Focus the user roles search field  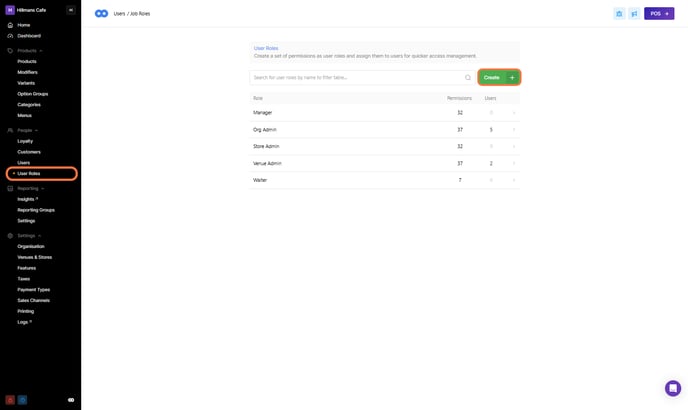(355, 77)
